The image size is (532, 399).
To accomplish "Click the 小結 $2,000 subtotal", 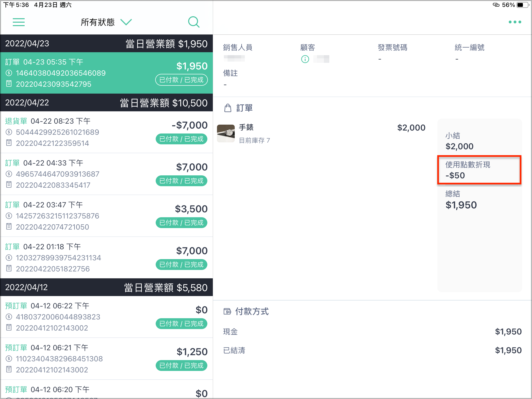I will tap(459, 141).
